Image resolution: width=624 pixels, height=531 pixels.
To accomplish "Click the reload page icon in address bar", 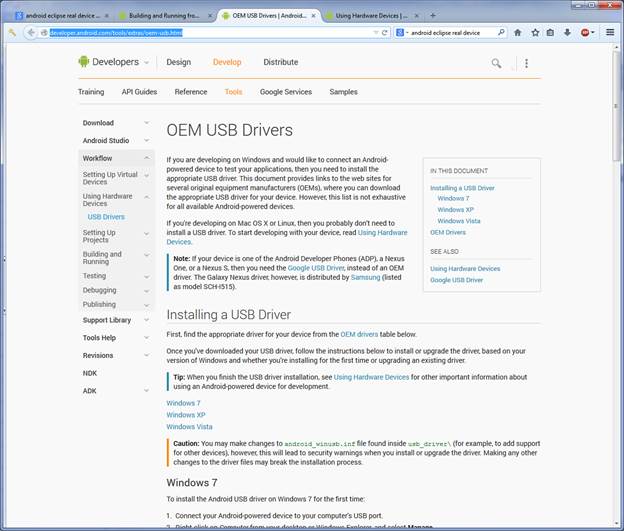I will pyautogui.click(x=384, y=33).
